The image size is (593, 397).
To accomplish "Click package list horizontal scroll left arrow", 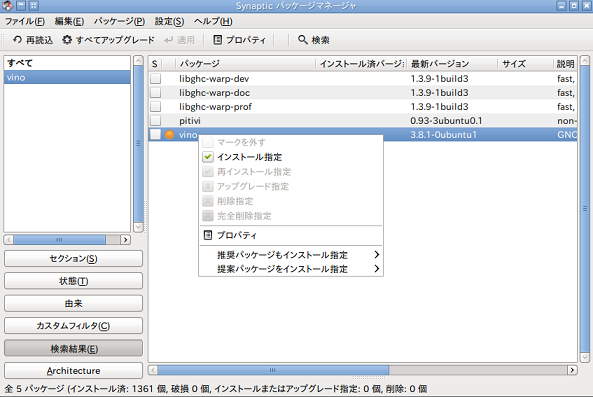I will click(x=153, y=370).
